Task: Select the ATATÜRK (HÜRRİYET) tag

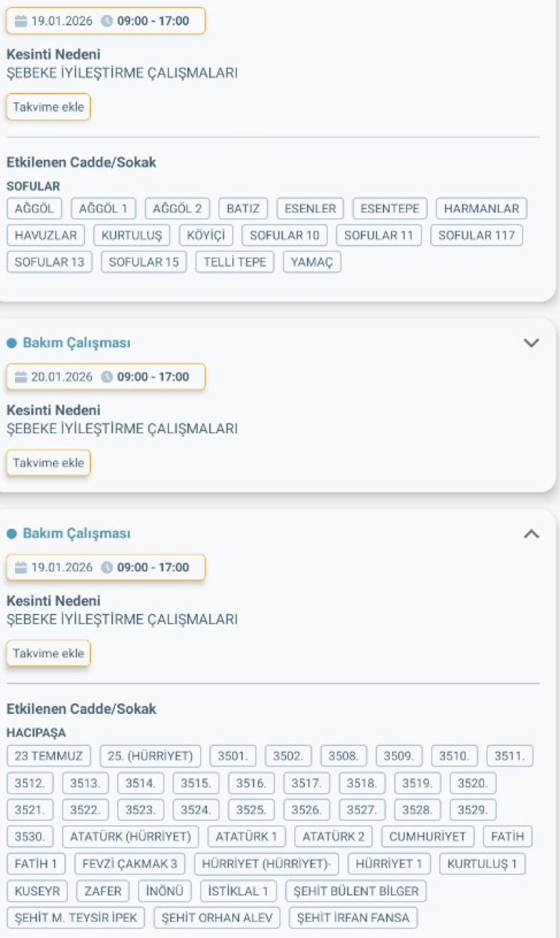Action: pos(131,836)
